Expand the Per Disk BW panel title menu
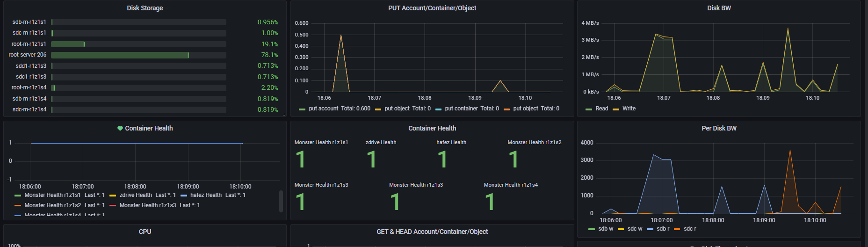 tap(719, 128)
